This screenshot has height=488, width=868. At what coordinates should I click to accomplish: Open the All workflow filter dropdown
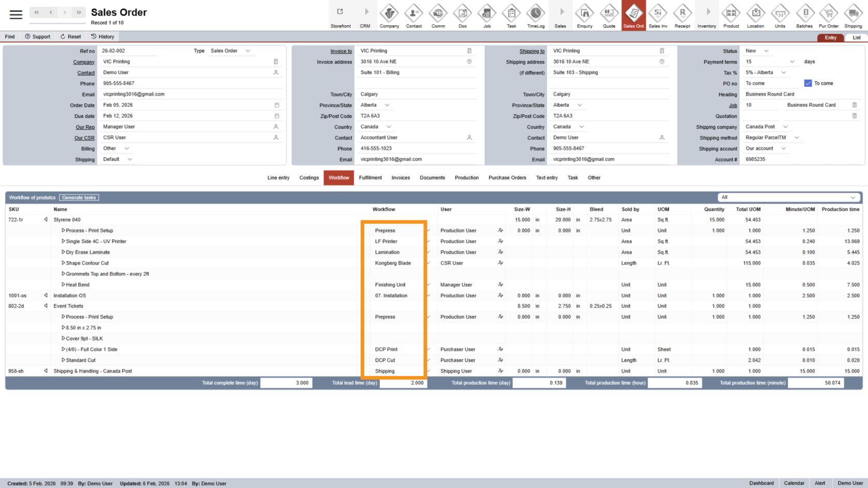tap(788, 197)
